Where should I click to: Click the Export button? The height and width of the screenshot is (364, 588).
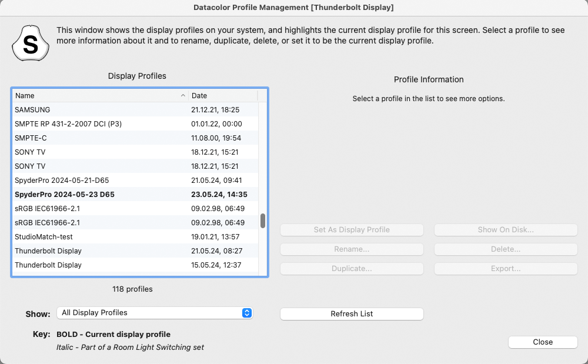tap(506, 269)
